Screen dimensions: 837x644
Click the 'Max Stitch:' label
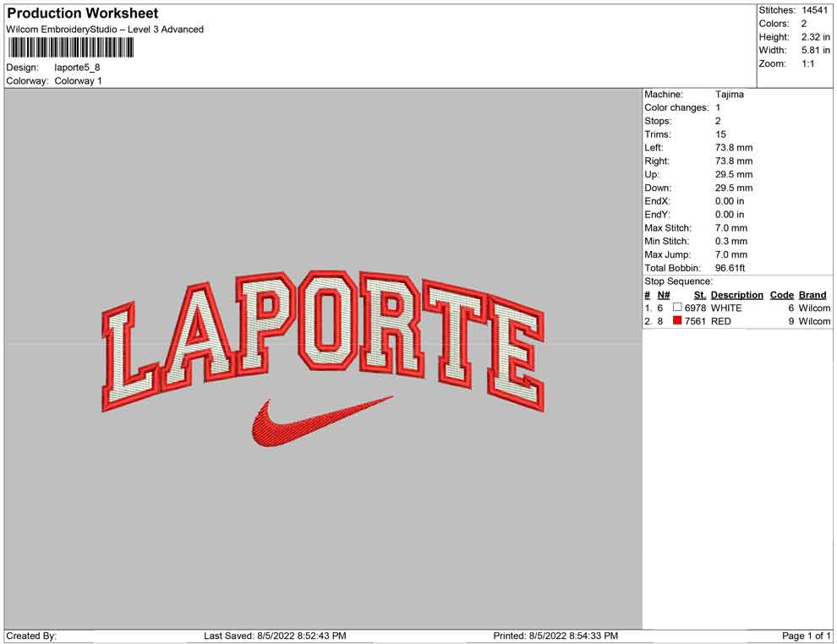point(668,228)
